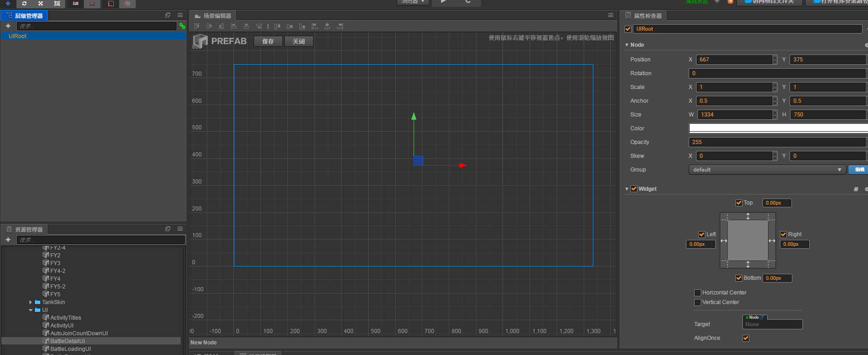The width and height of the screenshot is (868, 355).
Task: Open the Group default dropdown
Action: coord(767,170)
